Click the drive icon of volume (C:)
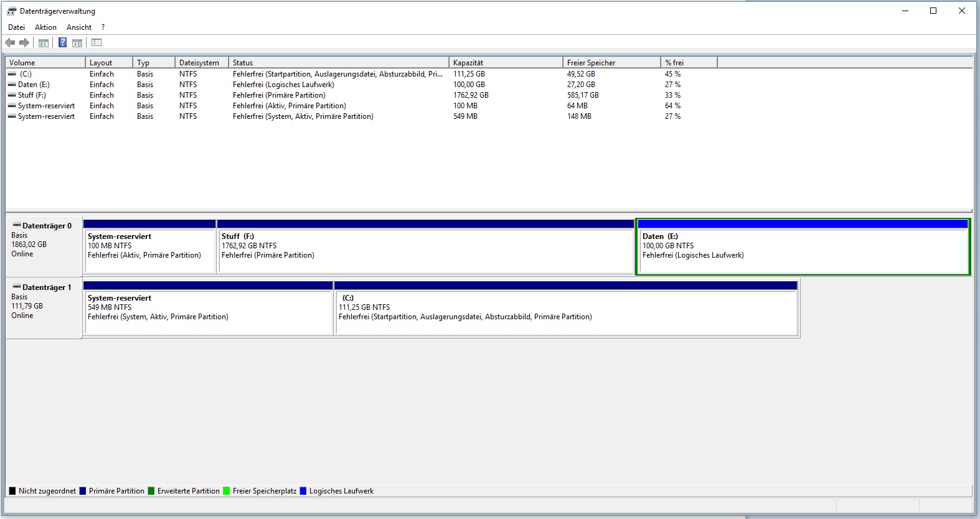Viewport: 980px width, 519px height. coord(12,74)
